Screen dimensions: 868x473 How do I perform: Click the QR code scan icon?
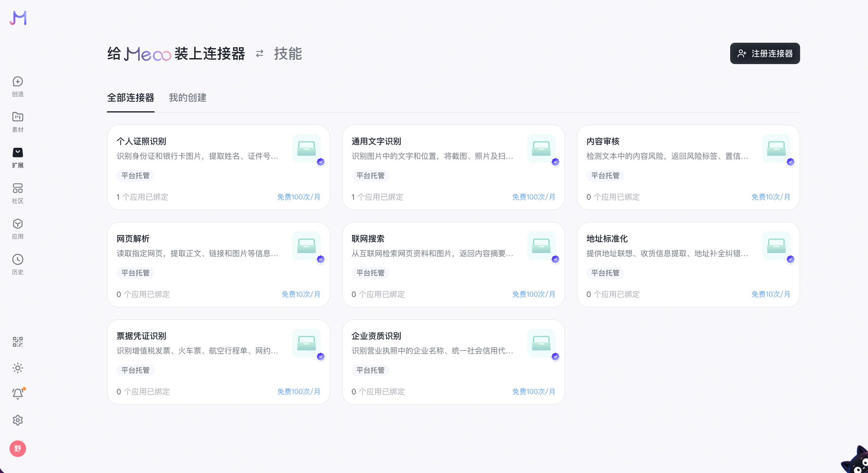18,342
